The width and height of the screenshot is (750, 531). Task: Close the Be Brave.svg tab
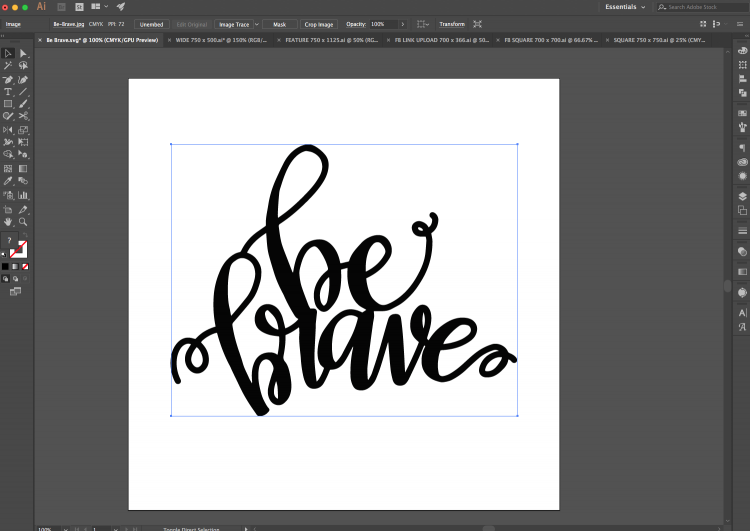point(40,40)
